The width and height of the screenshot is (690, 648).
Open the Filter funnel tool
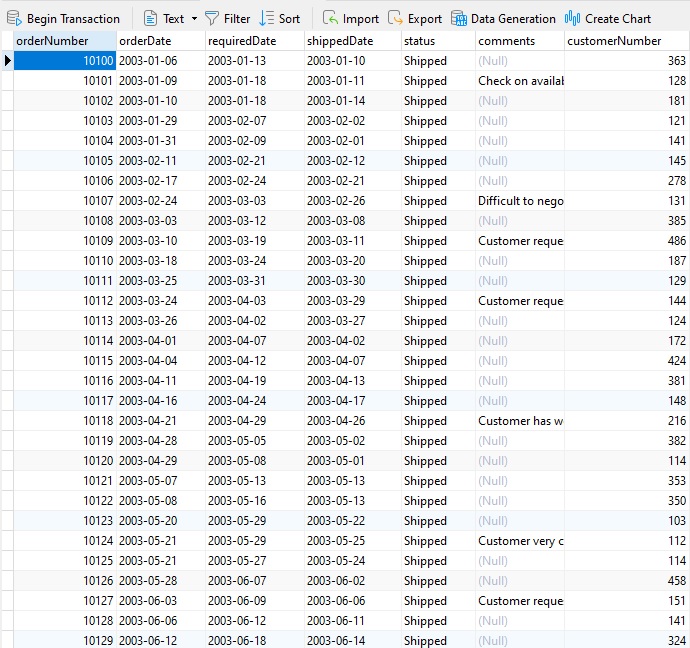212,18
